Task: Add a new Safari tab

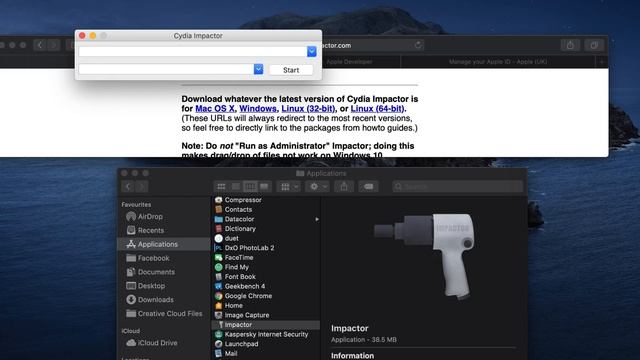Action: [x=602, y=62]
